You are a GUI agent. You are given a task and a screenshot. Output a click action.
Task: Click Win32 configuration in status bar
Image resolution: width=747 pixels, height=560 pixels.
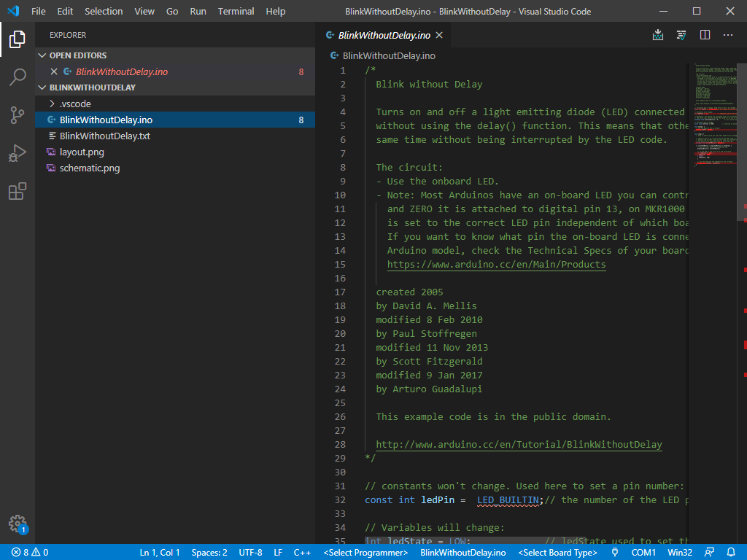click(680, 553)
